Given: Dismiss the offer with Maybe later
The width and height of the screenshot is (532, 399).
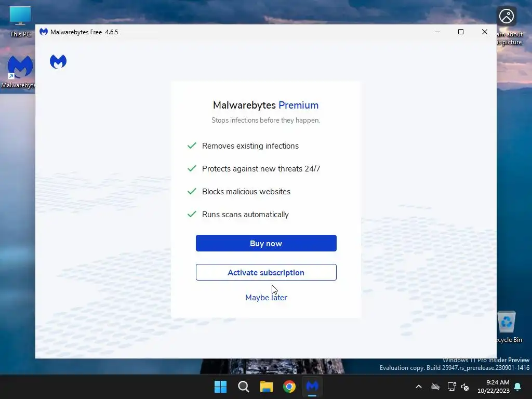Looking at the screenshot, I should coord(266,298).
